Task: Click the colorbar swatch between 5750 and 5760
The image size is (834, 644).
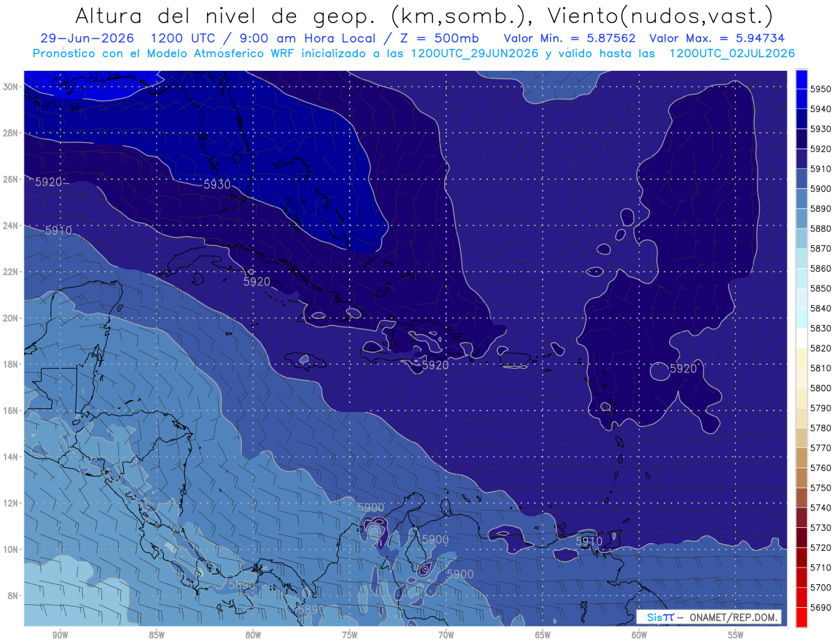Action: pyautogui.click(x=801, y=477)
